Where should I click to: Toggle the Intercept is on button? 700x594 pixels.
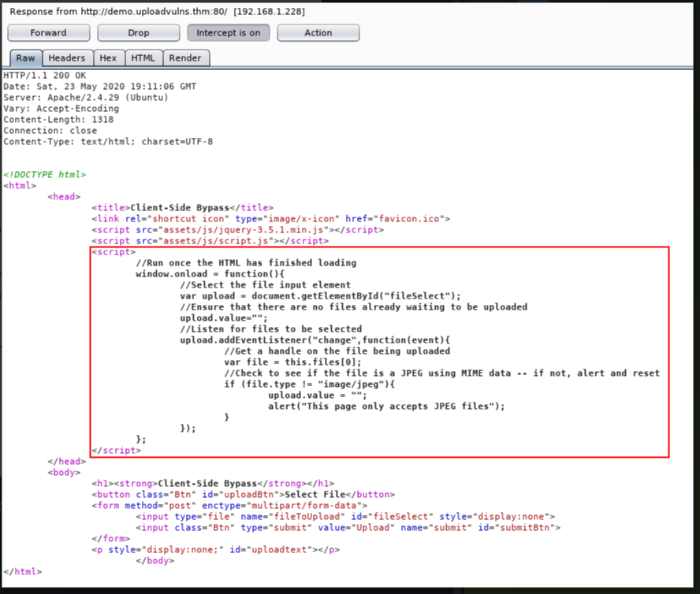228,32
